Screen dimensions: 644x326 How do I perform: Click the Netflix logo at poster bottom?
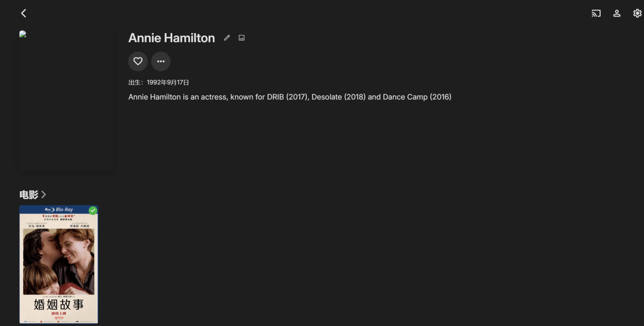[x=59, y=318]
